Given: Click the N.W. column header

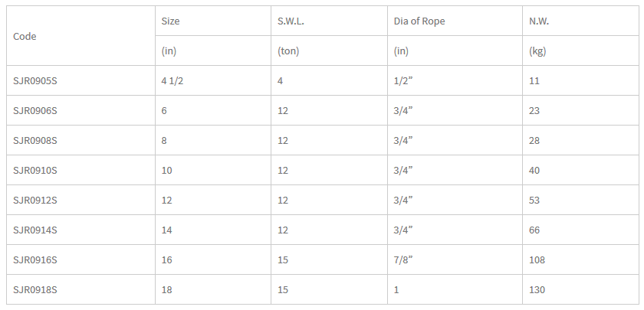Looking at the screenshot, I should pyautogui.click(x=539, y=21).
